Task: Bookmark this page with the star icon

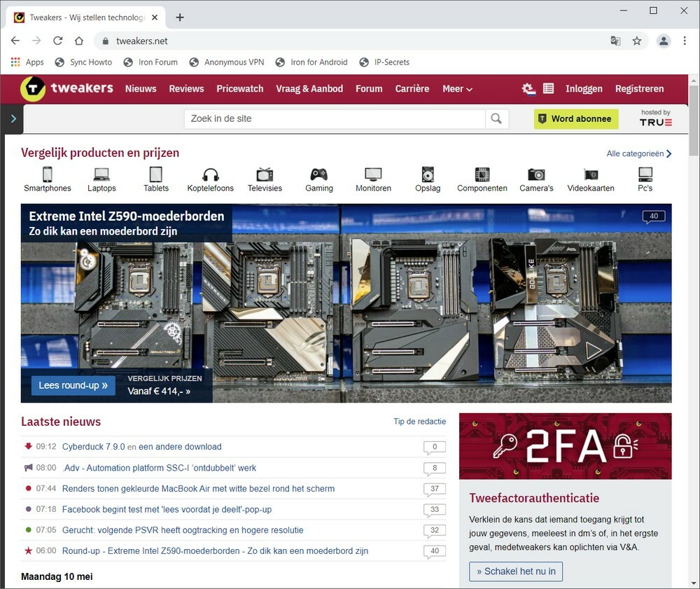Action: pyautogui.click(x=636, y=41)
